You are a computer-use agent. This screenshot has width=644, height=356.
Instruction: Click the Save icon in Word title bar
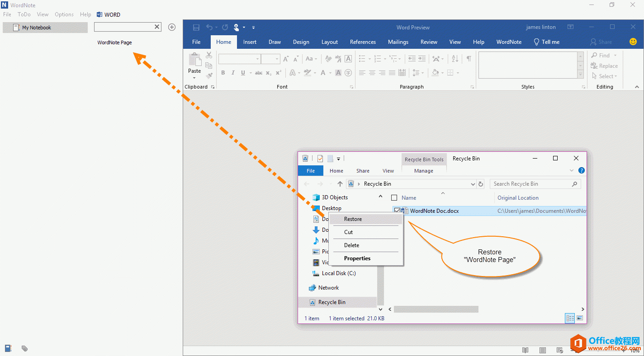coord(196,28)
